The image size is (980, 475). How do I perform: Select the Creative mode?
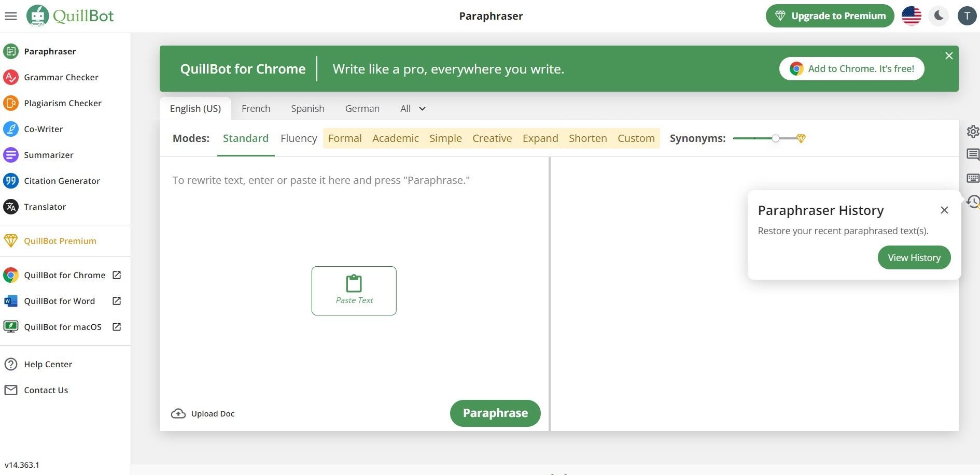tap(492, 138)
